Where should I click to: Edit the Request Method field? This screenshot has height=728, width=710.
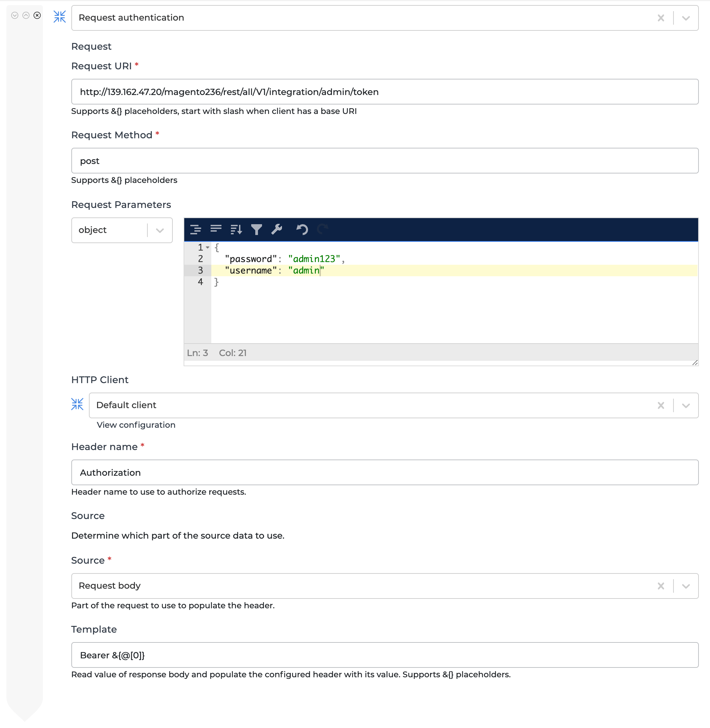pos(384,161)
